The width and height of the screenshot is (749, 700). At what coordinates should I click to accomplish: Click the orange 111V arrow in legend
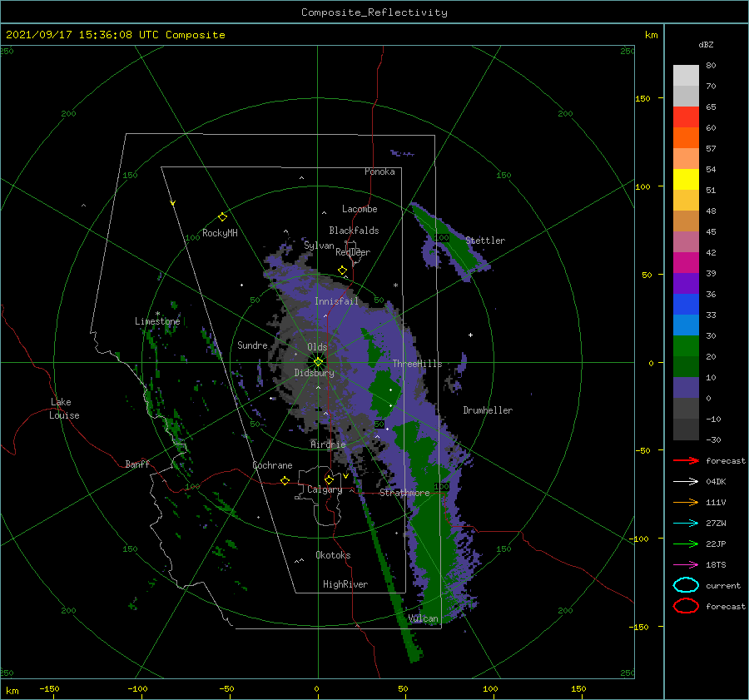pyautogui.click(x=686, y=502)
